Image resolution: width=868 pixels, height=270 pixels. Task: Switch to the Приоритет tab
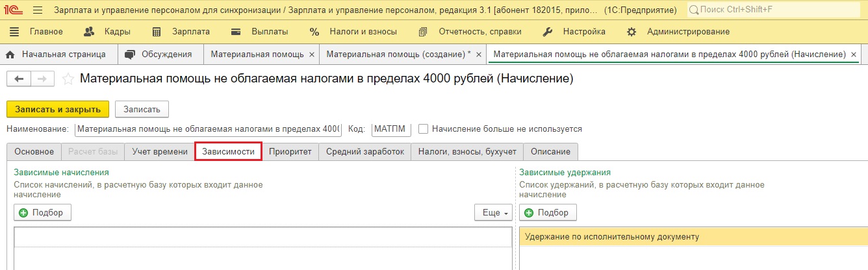[x=290, y=151]
